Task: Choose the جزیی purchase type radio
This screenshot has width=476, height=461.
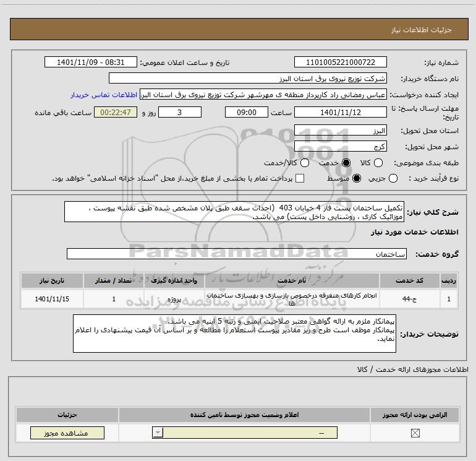Action: (x=393, y=178)
